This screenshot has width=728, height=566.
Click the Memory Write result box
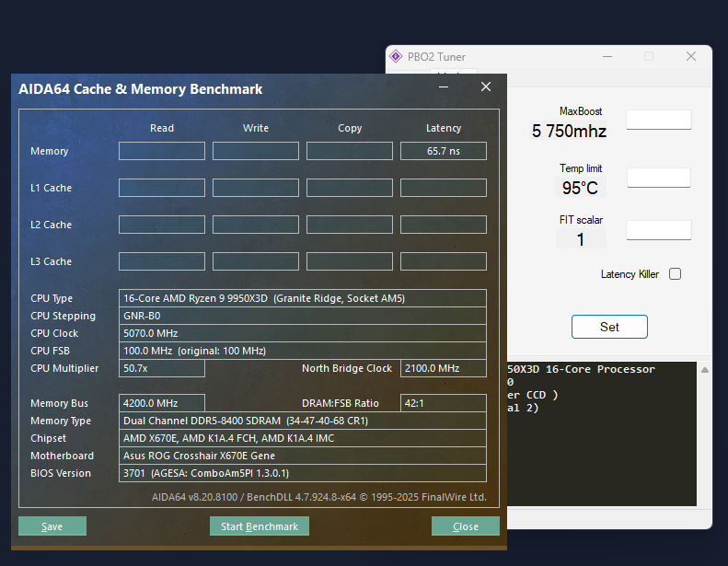tap(255, 151)
